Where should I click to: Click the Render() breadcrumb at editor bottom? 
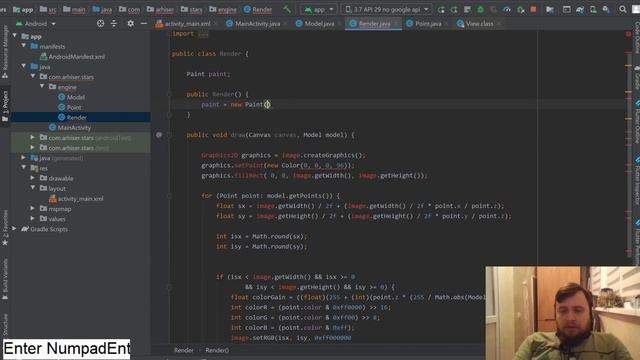click(x=217, y=350)
